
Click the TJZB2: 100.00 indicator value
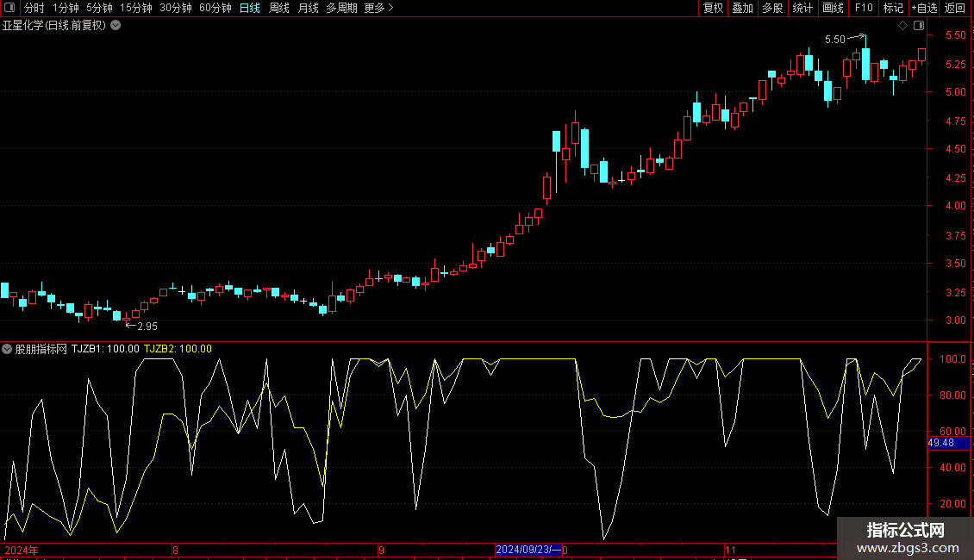(x=178, y=349)
